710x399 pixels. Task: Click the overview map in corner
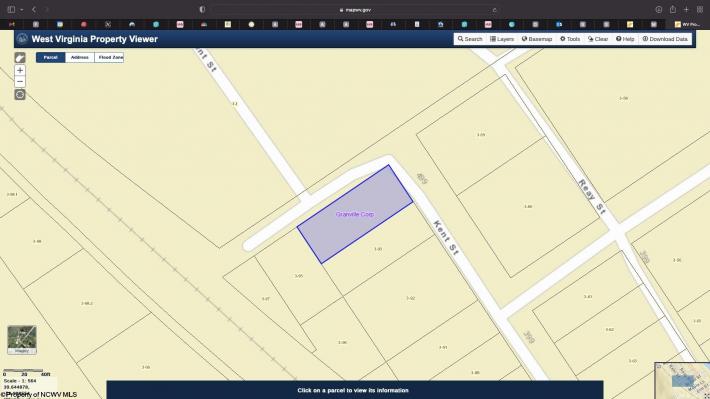point(682,380)
